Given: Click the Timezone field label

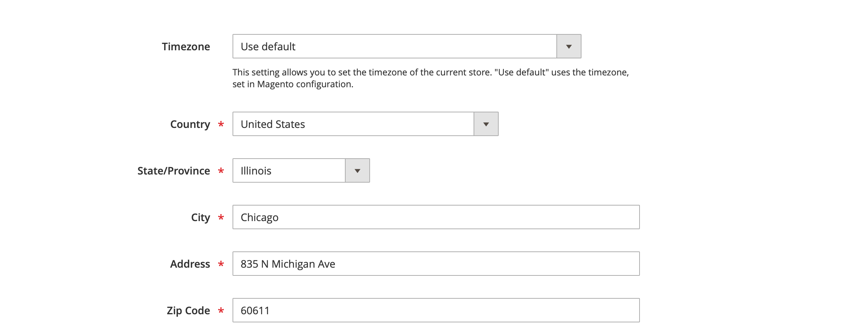Looking at the screenshot, I should 186,47.
